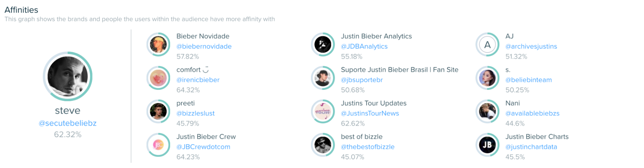Open the @irenicbieber profile link
Image resolution: width=644 pixels, height=168 pixels.
198,80
